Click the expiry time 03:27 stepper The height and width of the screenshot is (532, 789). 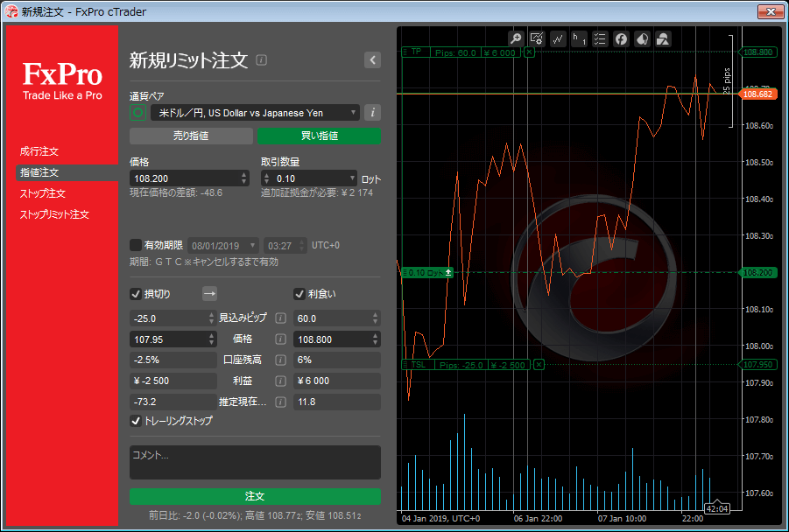click(302, 246)
